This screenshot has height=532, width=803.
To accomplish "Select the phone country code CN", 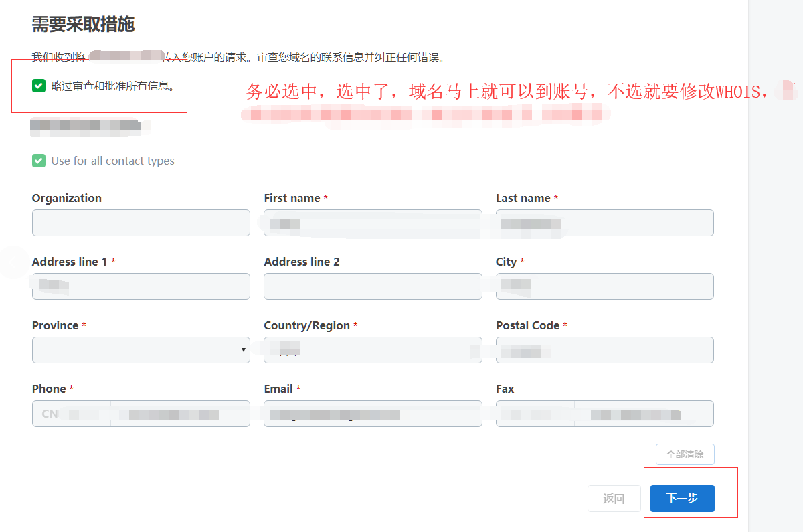I will (71, 414).
